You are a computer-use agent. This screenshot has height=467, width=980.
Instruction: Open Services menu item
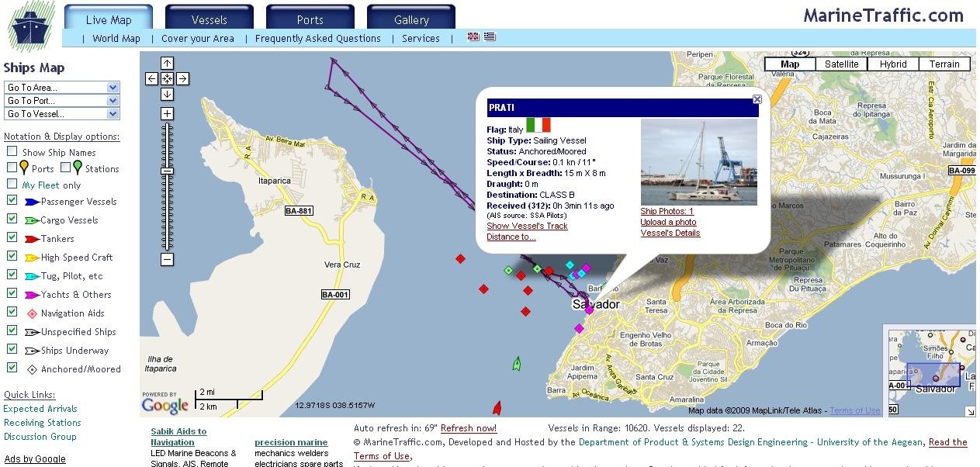pos(421,38)
